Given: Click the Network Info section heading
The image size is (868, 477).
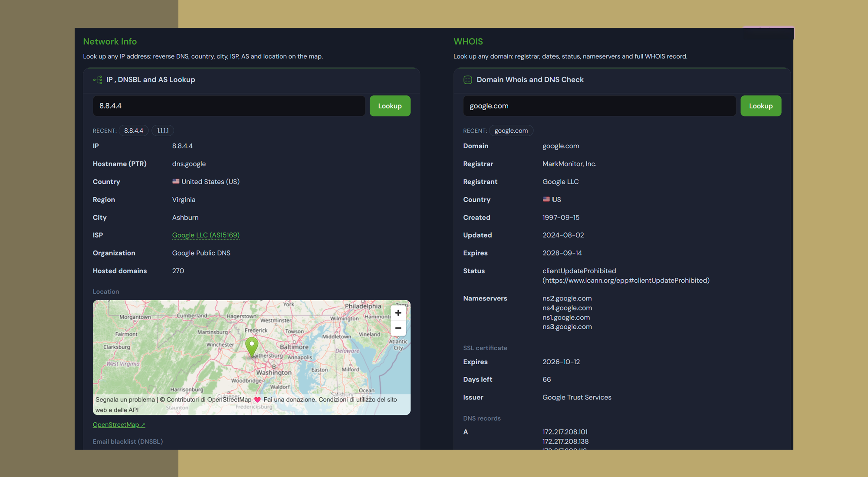Looking at the screenshot, I should click(x=110, y=42).
